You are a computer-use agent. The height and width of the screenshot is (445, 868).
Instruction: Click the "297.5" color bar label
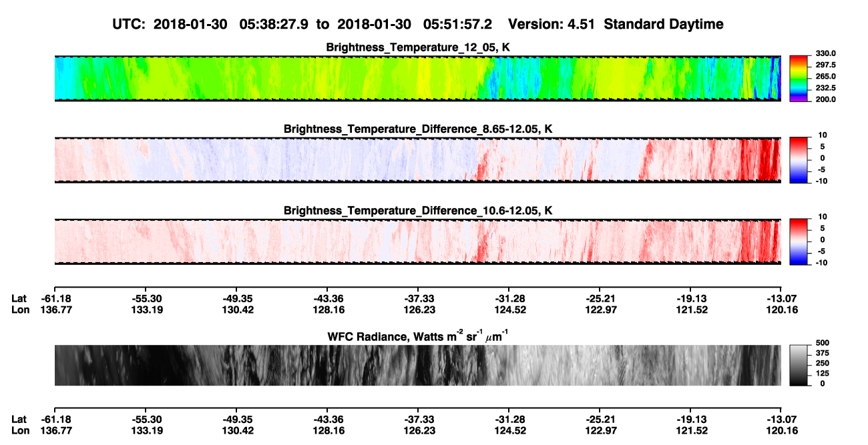coord(826,65)
